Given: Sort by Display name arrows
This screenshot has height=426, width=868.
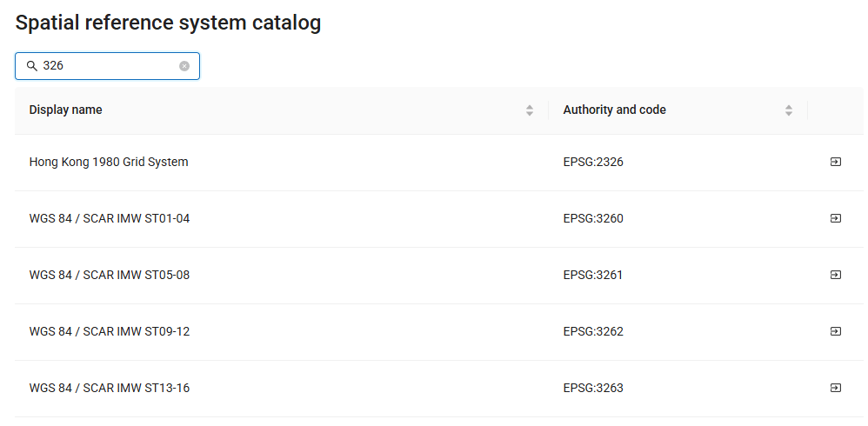Looking at the screenshot, I should (x=530, y=110).
